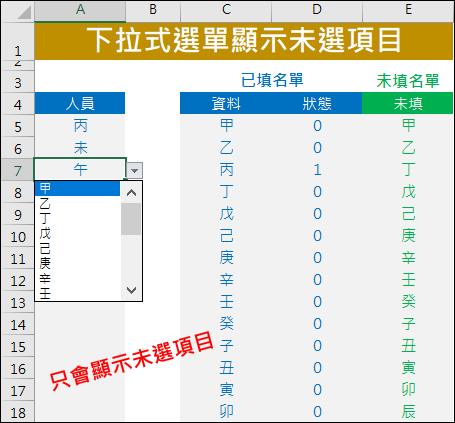Select 辛 in the dropdown list
This screenshot has width=455, height=423.
(x=77, y=278)
